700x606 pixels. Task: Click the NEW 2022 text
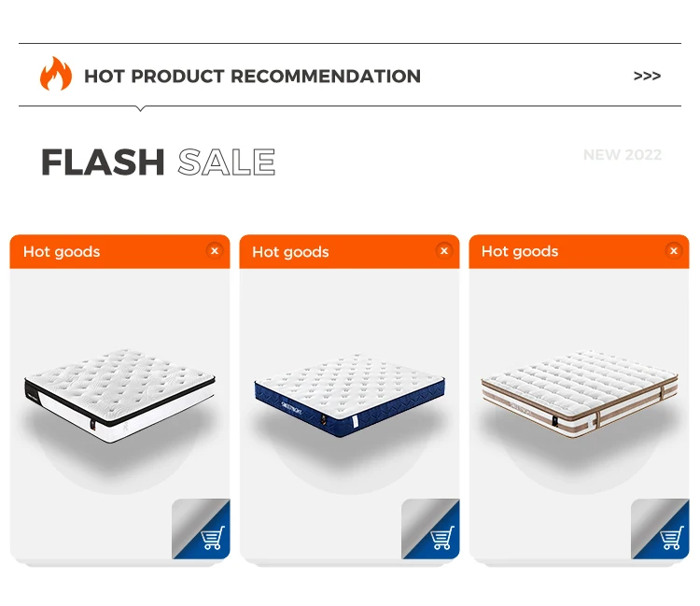point(622,155)
